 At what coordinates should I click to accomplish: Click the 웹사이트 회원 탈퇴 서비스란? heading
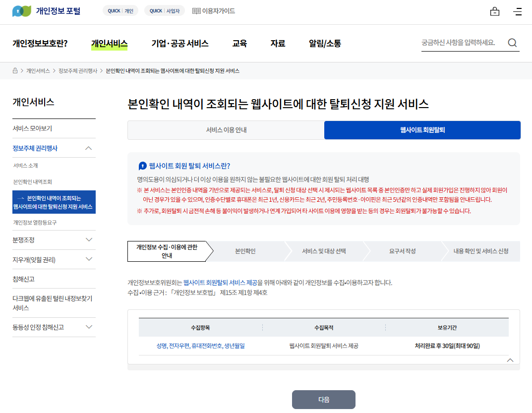pos(189,166)
